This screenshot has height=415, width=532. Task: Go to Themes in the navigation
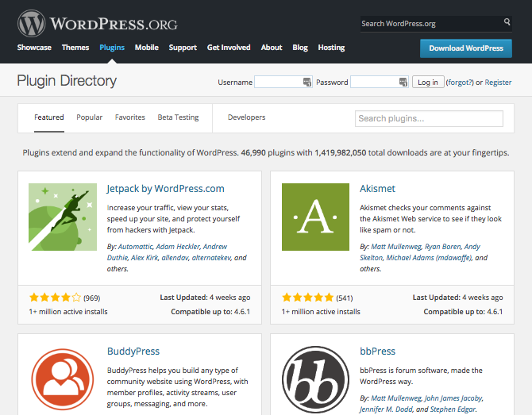click(75, 48)
